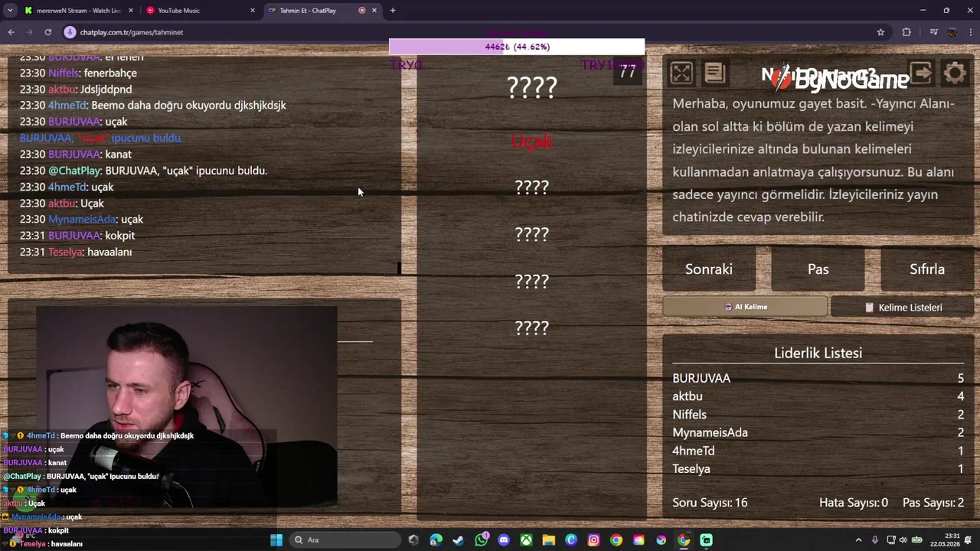Open the volume tray icon

(x=903, y=540)
